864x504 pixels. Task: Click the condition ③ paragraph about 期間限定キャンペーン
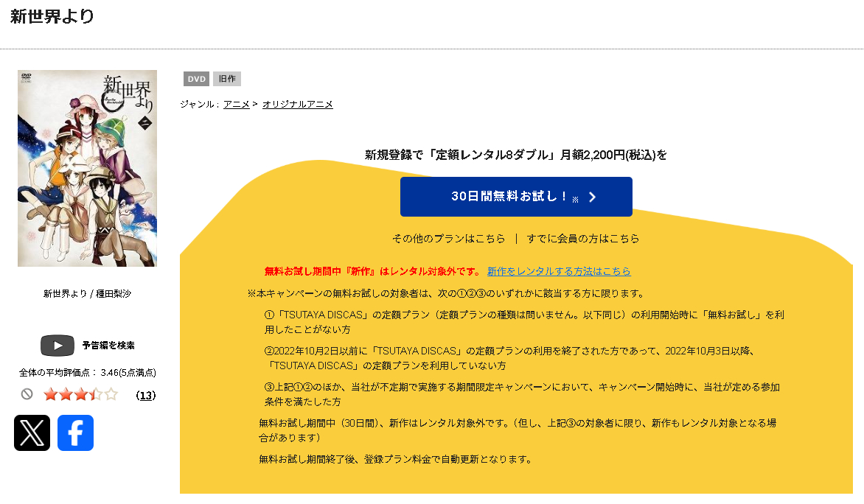pos(522,394)
